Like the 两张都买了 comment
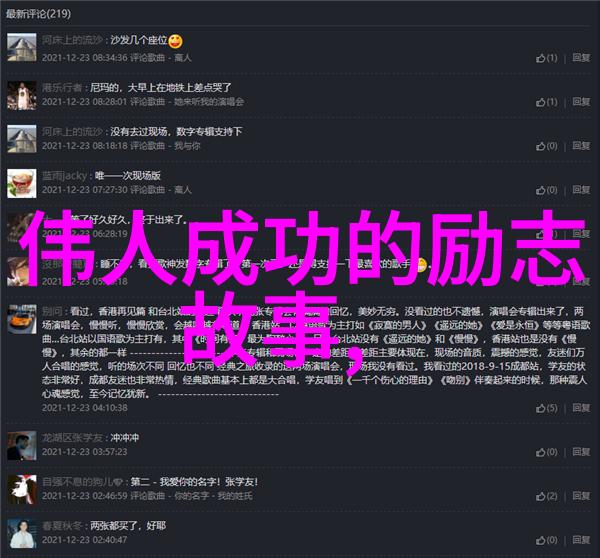The width and height of the screenshot is (600, 558). click(x=546, y=540)
